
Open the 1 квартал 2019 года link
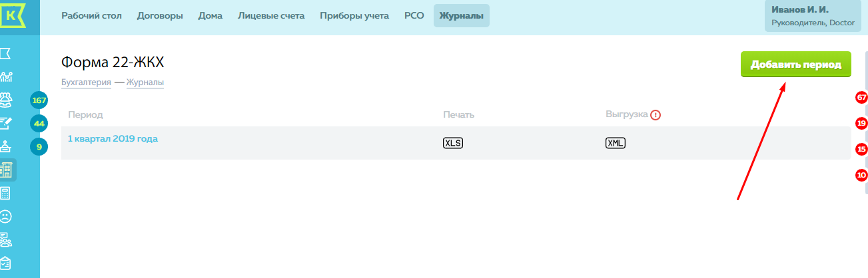click(x=113, y=138)
